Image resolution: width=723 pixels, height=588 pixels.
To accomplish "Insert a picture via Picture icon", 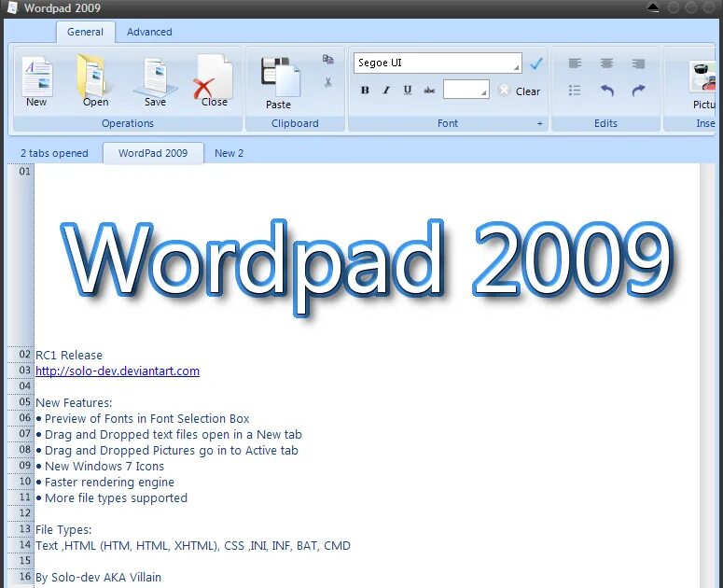I will point(703,86).
